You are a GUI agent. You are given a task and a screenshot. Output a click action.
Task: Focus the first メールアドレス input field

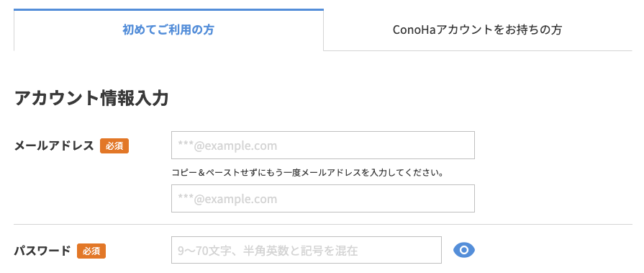(323, 145)
